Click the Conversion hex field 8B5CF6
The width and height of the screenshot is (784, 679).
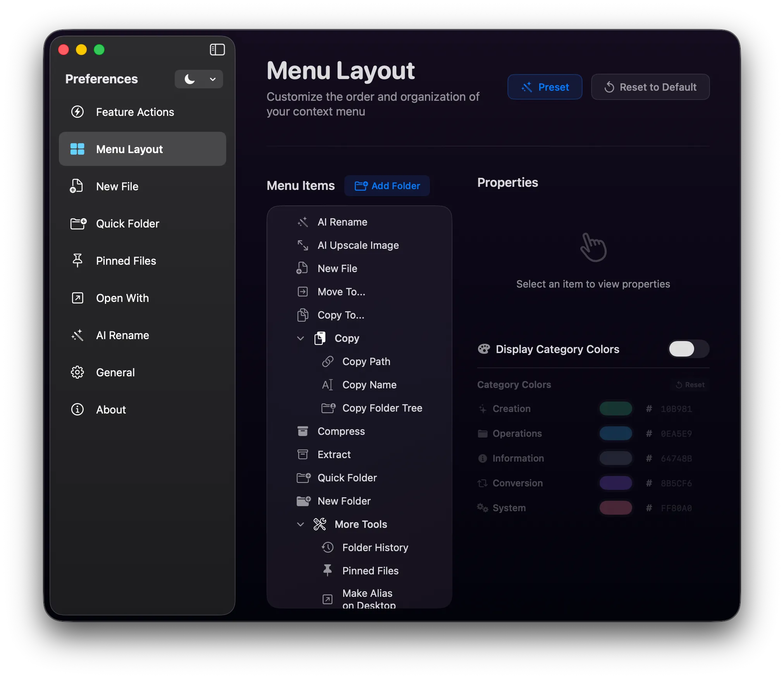click(676, 483)
